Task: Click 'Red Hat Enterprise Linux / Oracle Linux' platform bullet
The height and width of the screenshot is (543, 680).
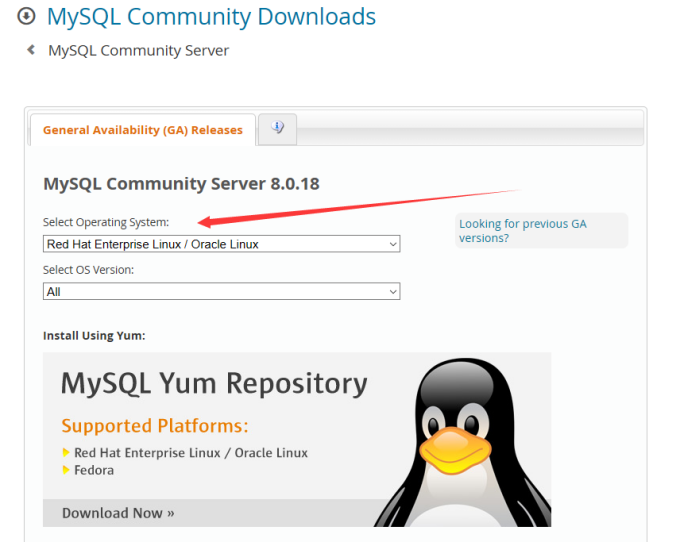Action: 191,453
